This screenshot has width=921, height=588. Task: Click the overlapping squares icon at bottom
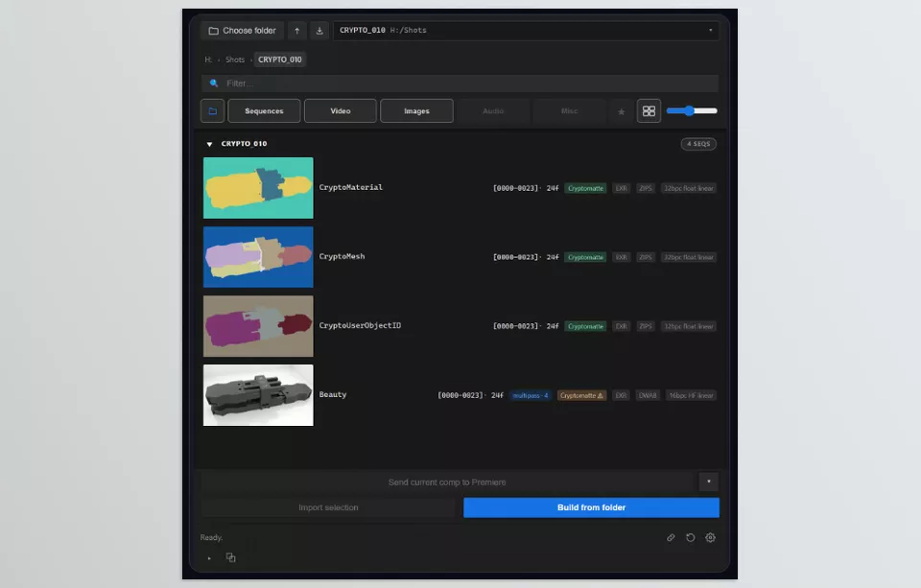pos(231,557)
